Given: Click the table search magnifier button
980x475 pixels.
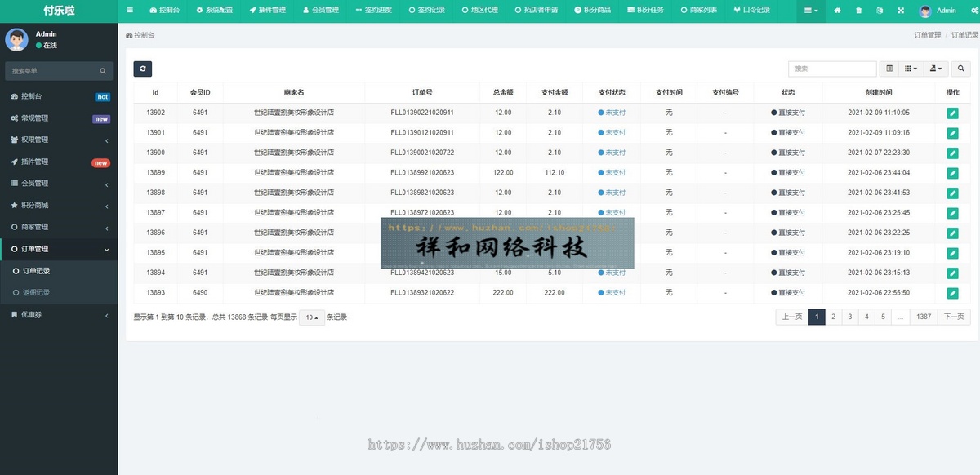Looking at the screenshot, I should [x=961, y=69].
